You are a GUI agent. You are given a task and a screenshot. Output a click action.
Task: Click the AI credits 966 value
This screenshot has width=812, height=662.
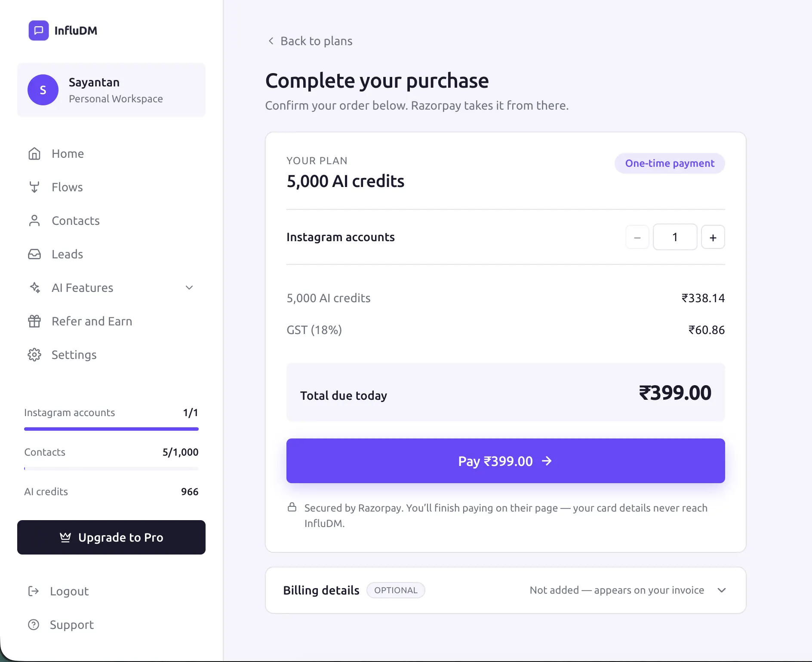(x=190, y=491)
